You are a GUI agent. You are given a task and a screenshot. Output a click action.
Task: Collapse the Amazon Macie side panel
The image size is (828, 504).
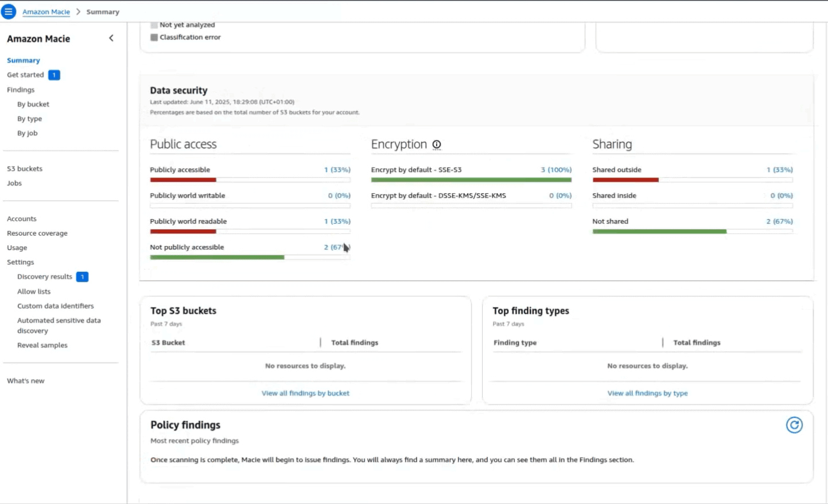[111, 38]
